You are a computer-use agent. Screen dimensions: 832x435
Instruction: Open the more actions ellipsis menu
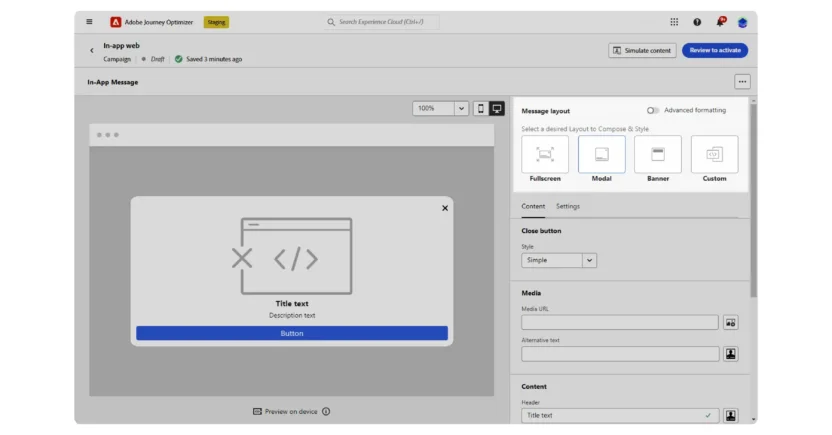coord(741,82)
